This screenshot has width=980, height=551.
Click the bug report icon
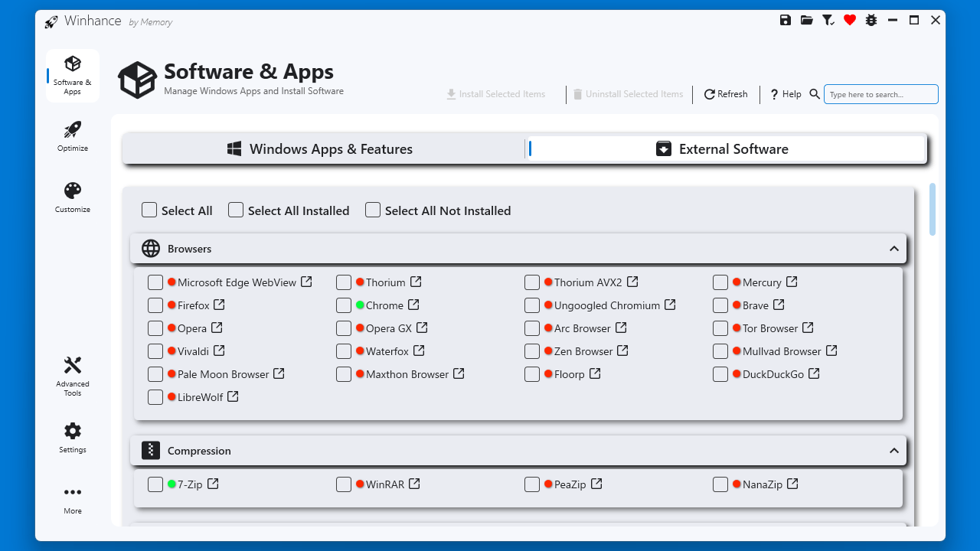pos(871,21)
